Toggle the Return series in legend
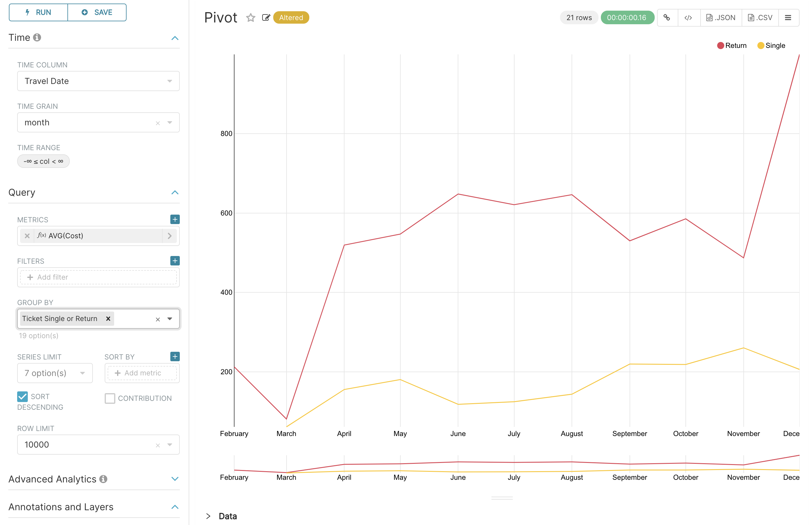Image resolution: width=812 pixels, height=525 pixels. click(735, 45)
